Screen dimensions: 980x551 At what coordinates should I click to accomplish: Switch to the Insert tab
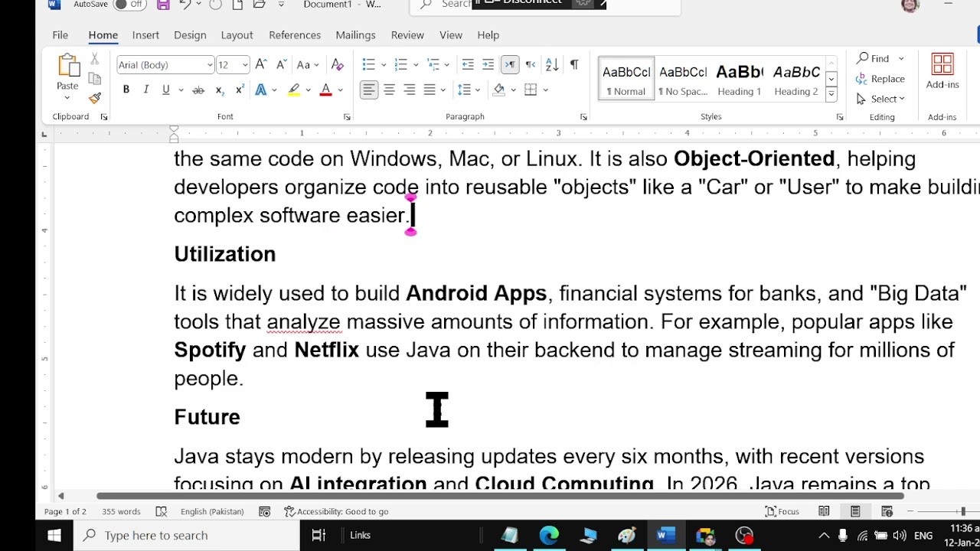pyautogui.click(x=145, y=35)
